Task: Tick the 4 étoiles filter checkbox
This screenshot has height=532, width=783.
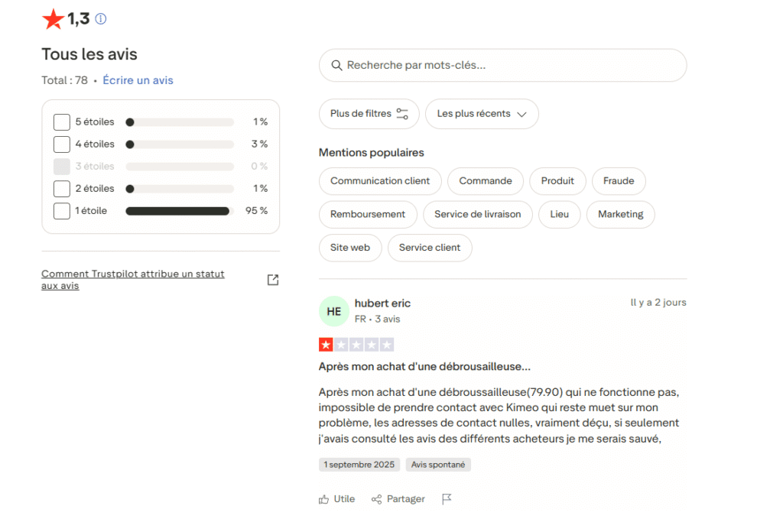Action: 62,144
